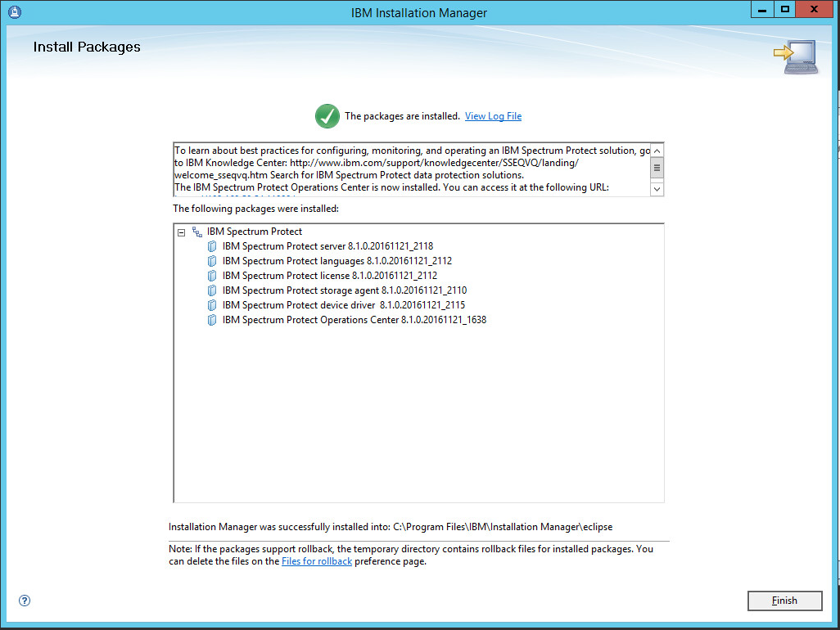The image size is (840, 630).
Task: Collapse the IBM Spectrum Protect tree node
Action: (182, 232)
